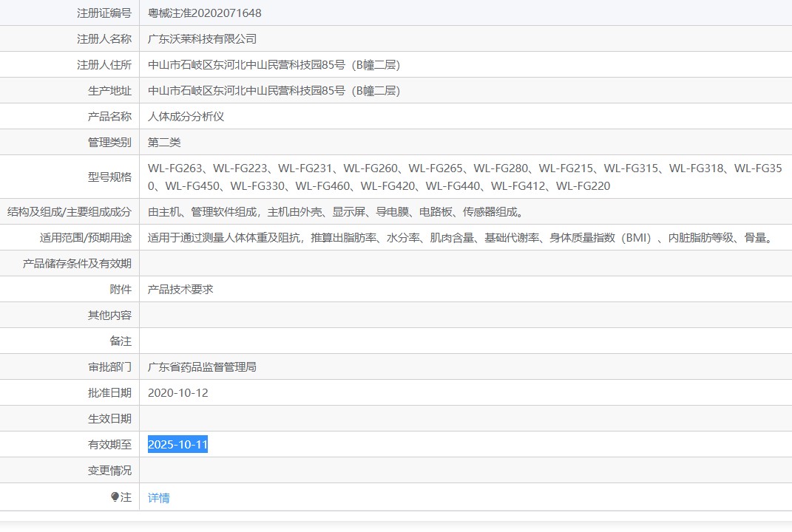Select the highlighted date 2025-10-11
This screenshot has width=792, height=532.
pos(177,444)
